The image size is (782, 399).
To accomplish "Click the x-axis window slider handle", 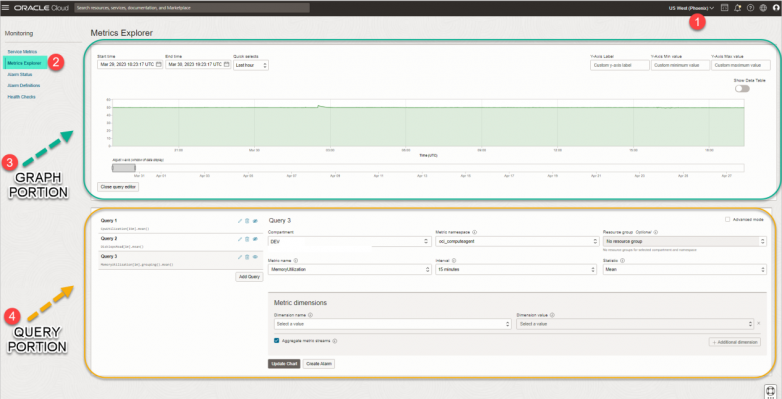I will point(124,168).
